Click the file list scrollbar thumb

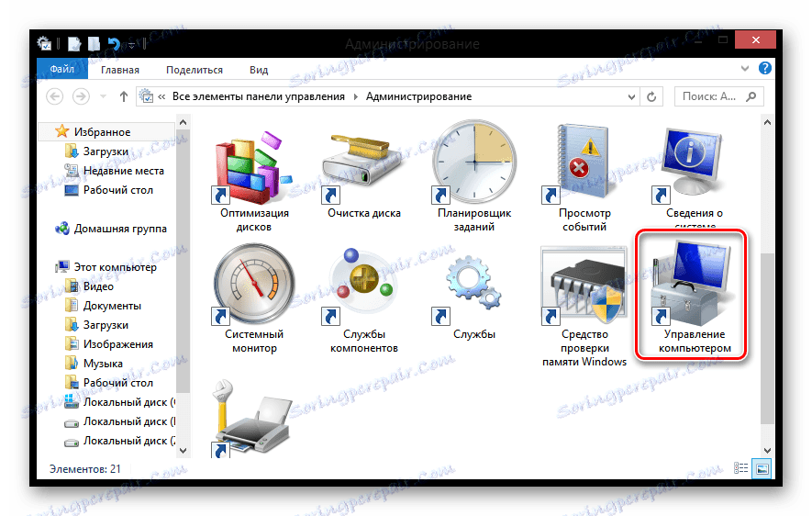767,340
